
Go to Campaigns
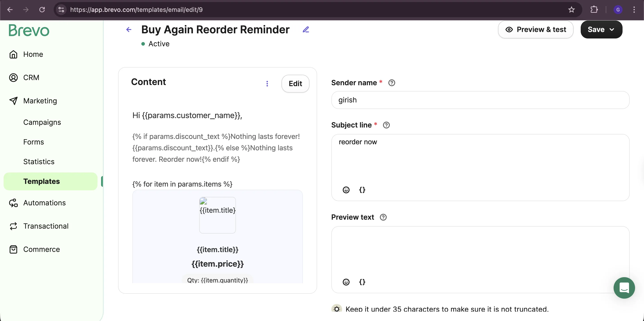pos(42,122)
